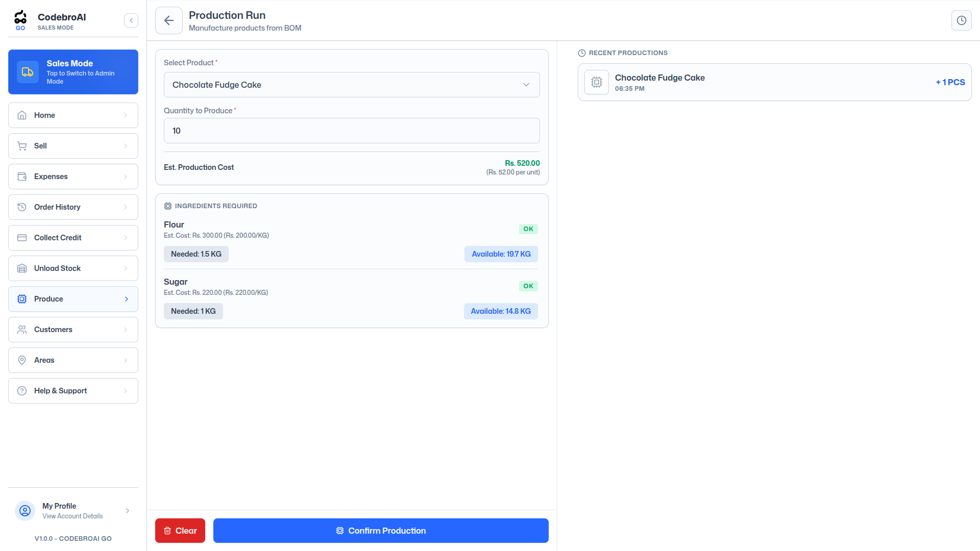This screenshot has height=551, width=980.
Task: Expand the My Profile chevron arrow
Action: (x=128, y=511)
